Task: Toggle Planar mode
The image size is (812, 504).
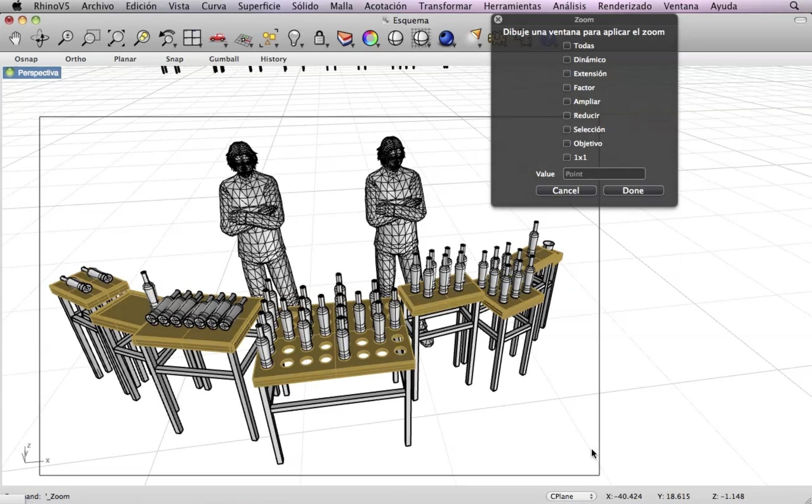Action: pyautogui.click(x=125, y=59)
